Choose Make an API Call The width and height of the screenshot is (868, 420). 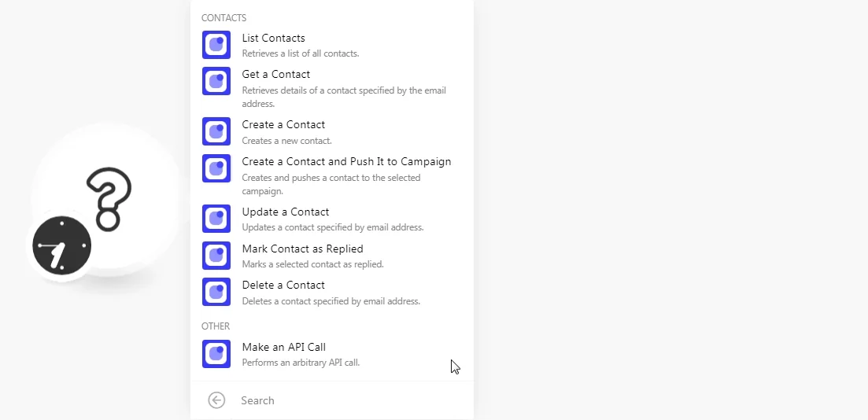tap(332, 354)
